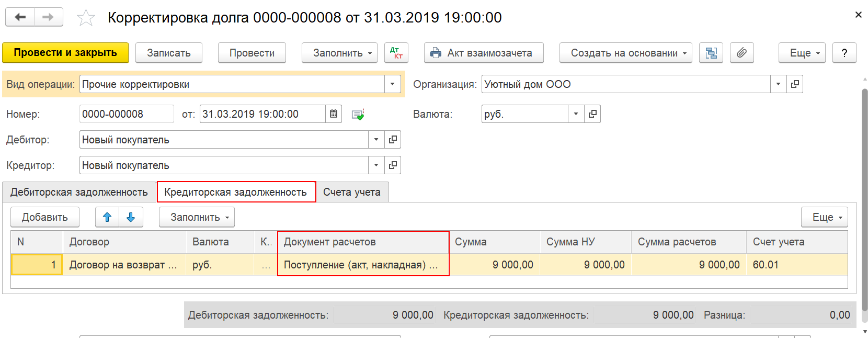This screenshot has height=338, width=868.
Task: Switch to the Дебиторская задолженность tab
Action: [x=79, y=192]
